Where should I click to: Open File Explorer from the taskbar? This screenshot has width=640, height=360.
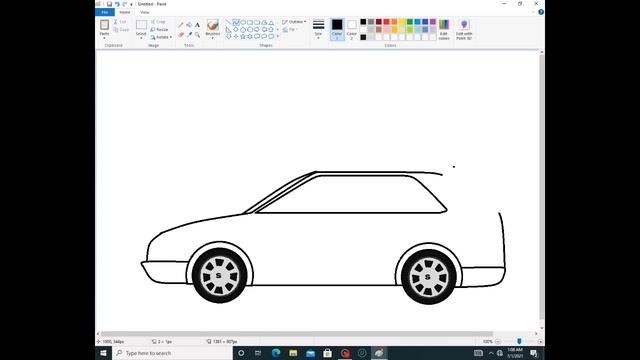tap(293, 353)
